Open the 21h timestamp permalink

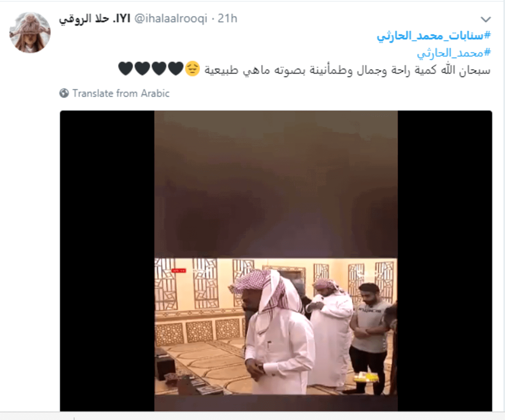tap(227, 19)
